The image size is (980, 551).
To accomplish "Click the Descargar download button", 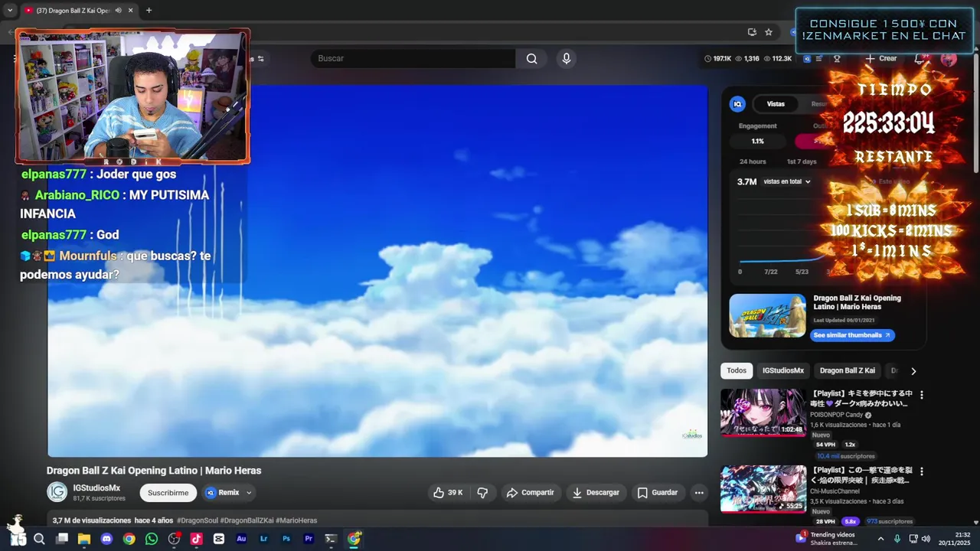I will (x=596, y=493).
